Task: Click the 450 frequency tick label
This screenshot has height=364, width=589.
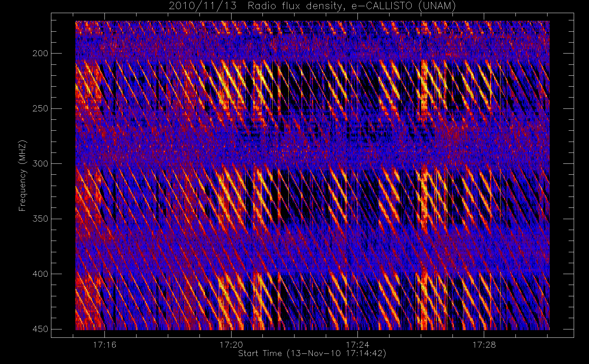Action: tap(40, 329)
